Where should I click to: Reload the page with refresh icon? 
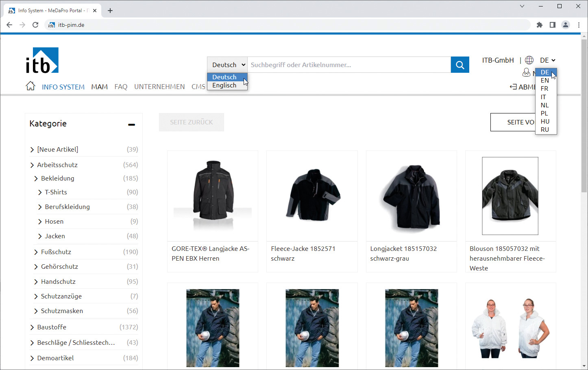35,25
